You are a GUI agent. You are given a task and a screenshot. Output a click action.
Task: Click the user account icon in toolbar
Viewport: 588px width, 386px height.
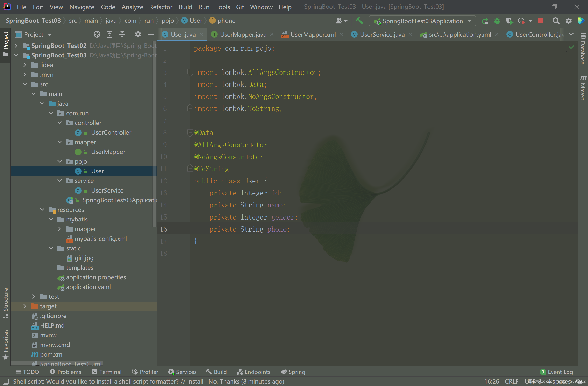point(341,21)
